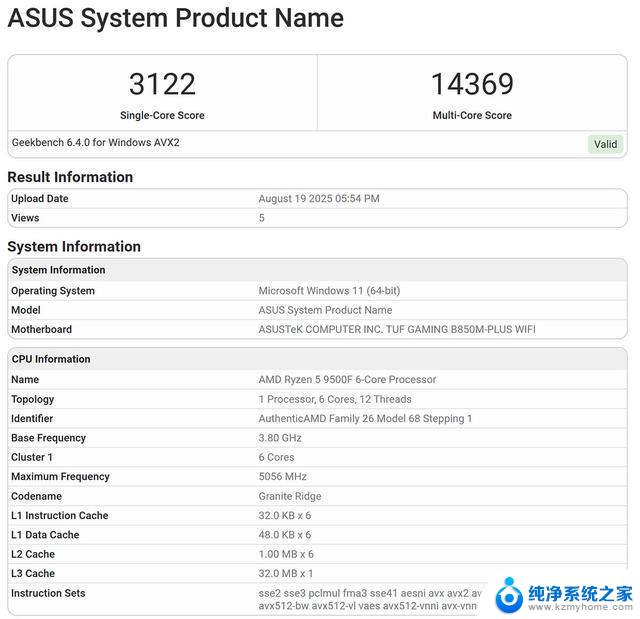Click the Identifier row label

tap(32, 419)
